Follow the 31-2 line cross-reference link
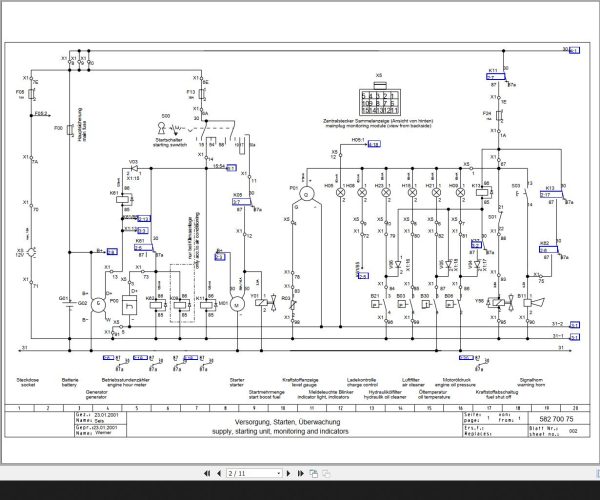The width and height of the screenshot is (600, 500). coord(575,325)
